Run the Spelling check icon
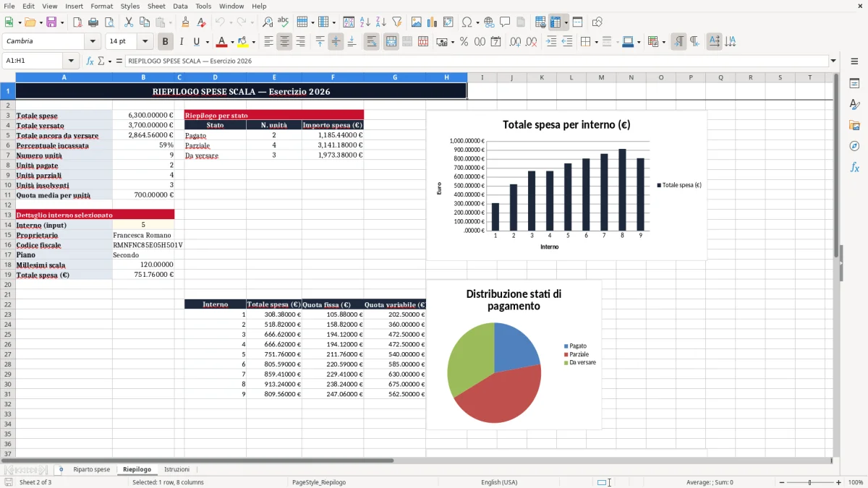 point(284,22)
